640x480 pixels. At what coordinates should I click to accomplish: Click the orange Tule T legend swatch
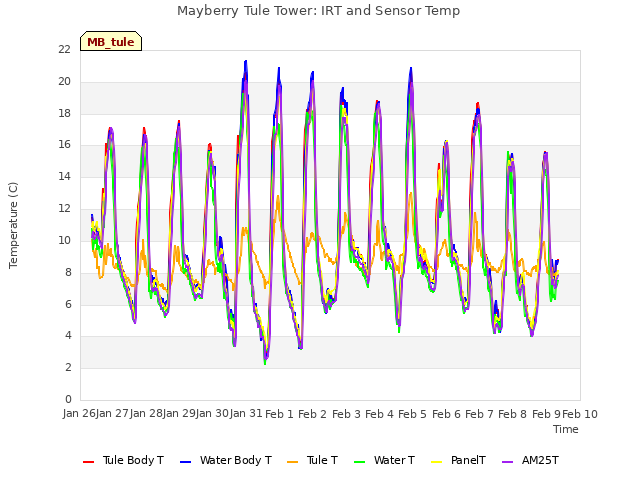pyautogui.click(x=293, y=461)
